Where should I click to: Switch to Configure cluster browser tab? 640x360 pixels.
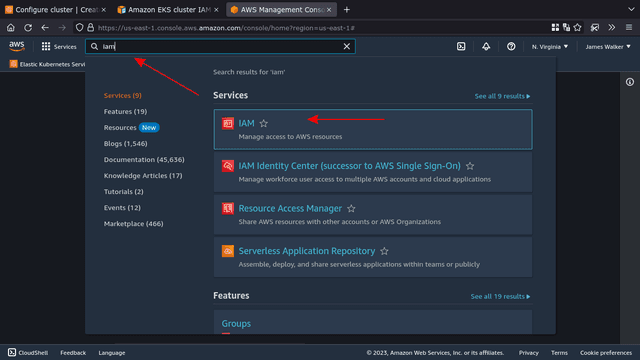(55, 9)
